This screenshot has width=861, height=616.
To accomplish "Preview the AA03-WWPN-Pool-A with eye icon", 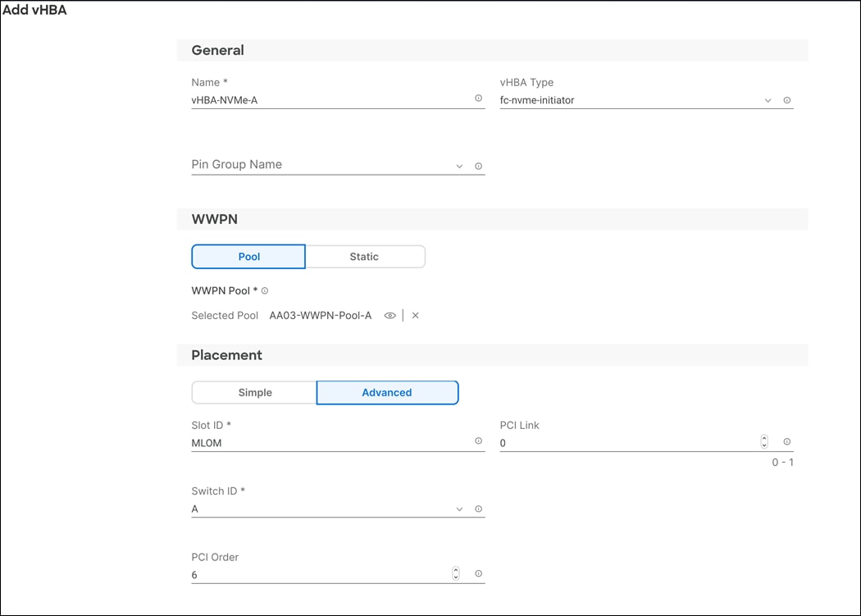I will 389,316.
